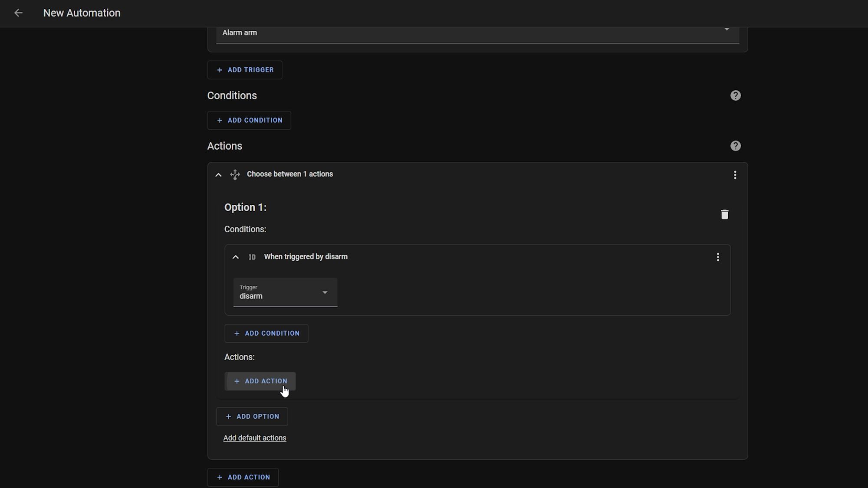Open the Trigger disarm dropdown selector
Image resolution: width=868 pixels, height=488 pixels.
(325, 292)
